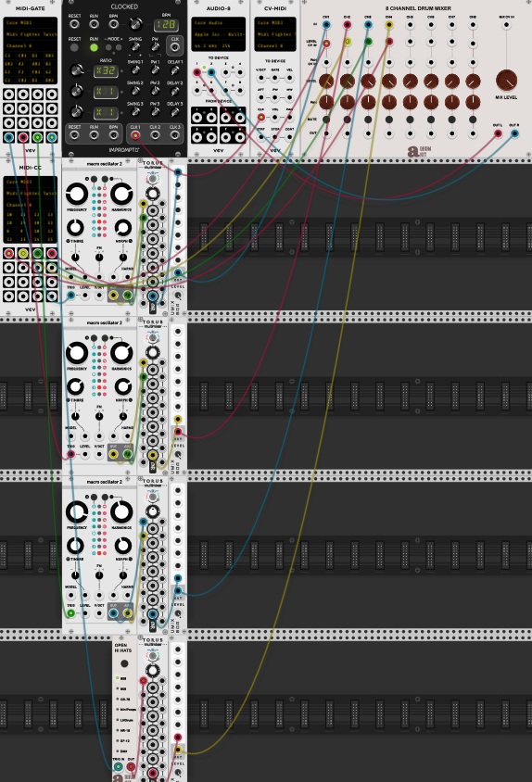Open MIDI-CC driver selector showing Core MIDI
This screenshot has width=532, height=782.
point(31,182)
